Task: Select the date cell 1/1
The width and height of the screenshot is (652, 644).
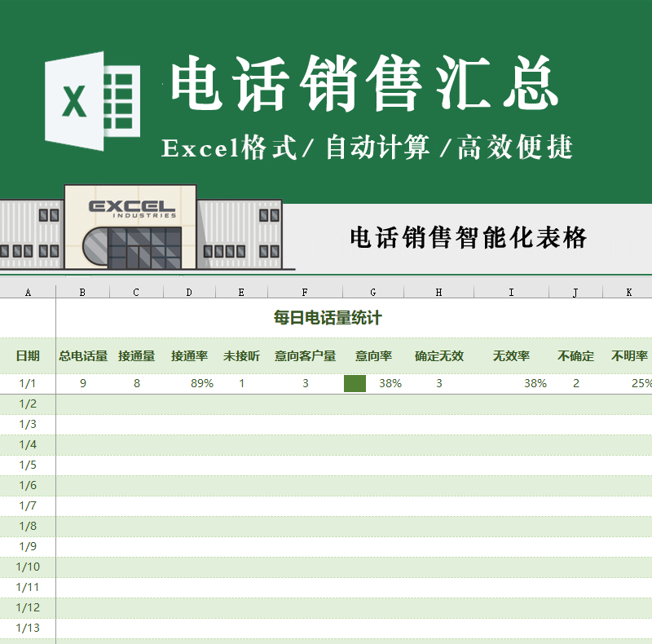Action: pos(28,382)
